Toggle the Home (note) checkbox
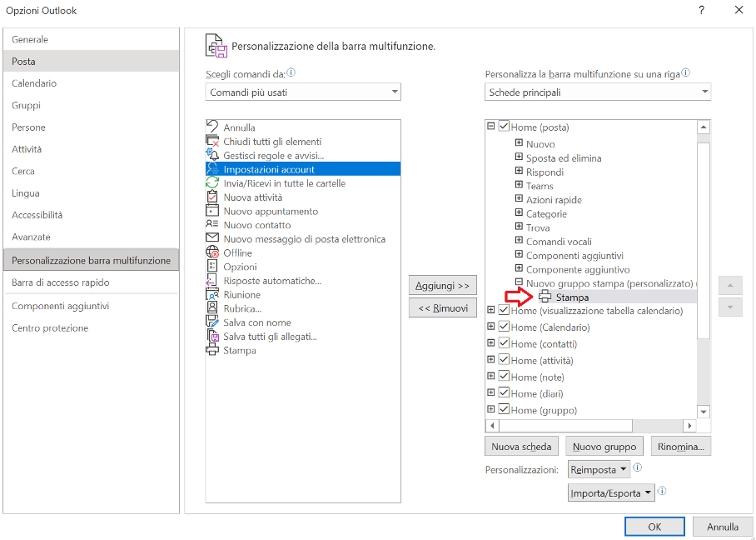This screenshot has width=756, height=540. [504, 377]
